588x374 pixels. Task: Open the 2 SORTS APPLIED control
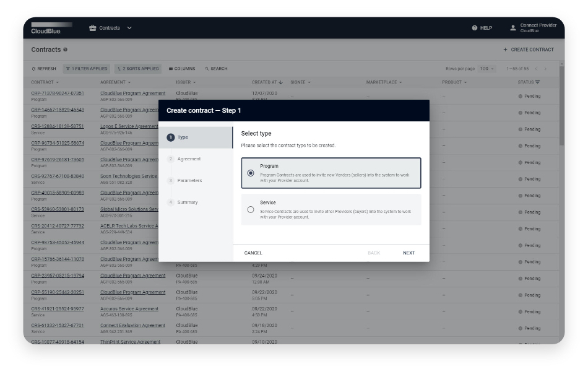click(138, 69)
